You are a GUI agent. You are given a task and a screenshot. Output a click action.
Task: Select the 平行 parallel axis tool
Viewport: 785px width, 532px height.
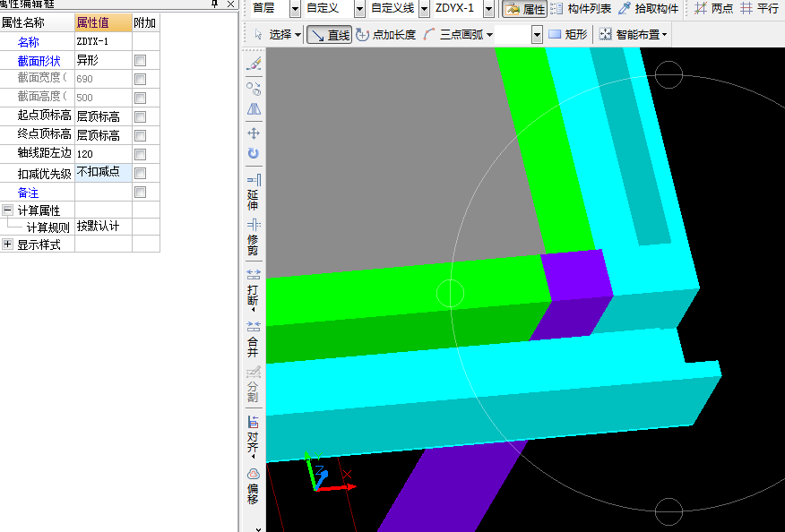point(760,8)
